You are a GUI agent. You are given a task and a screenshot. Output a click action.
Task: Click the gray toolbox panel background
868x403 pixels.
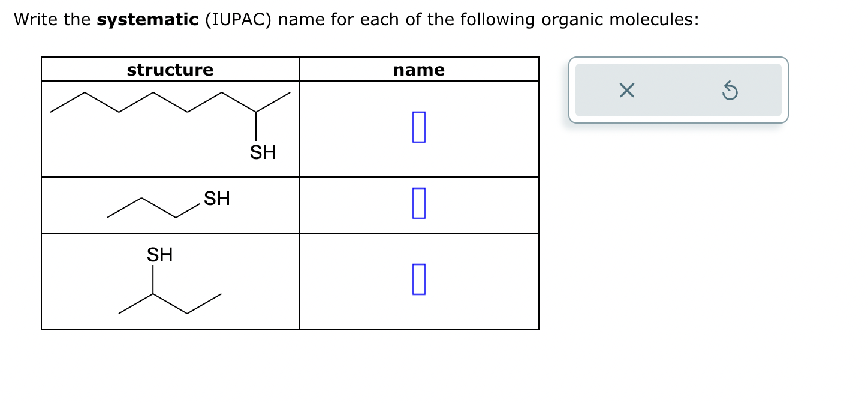pos(677,91)
